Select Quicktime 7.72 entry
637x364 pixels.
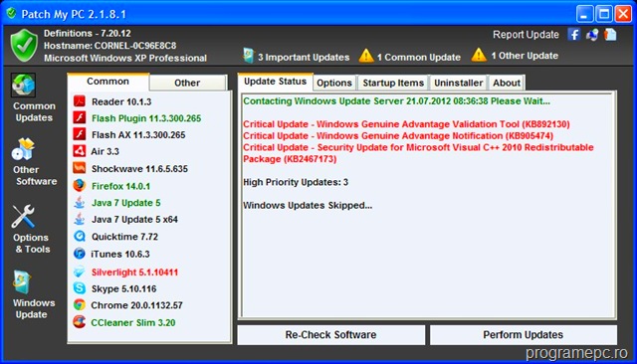[124, 237]
